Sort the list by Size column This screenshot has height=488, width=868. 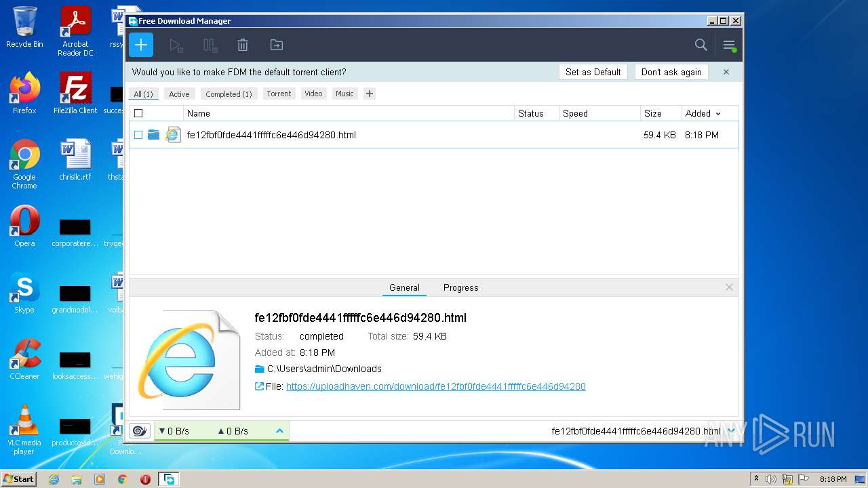(x=660, y=113)
